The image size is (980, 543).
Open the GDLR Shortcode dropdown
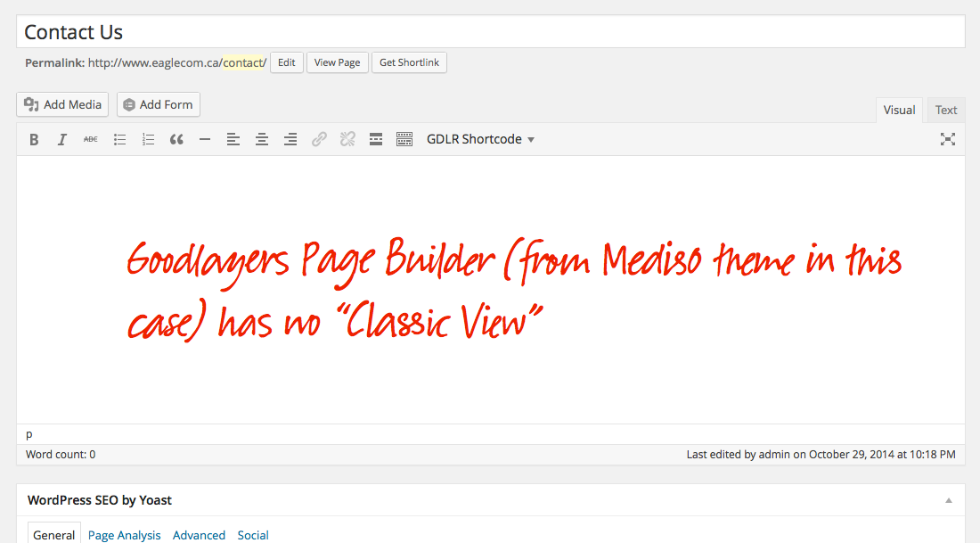[x=480, y=139]
